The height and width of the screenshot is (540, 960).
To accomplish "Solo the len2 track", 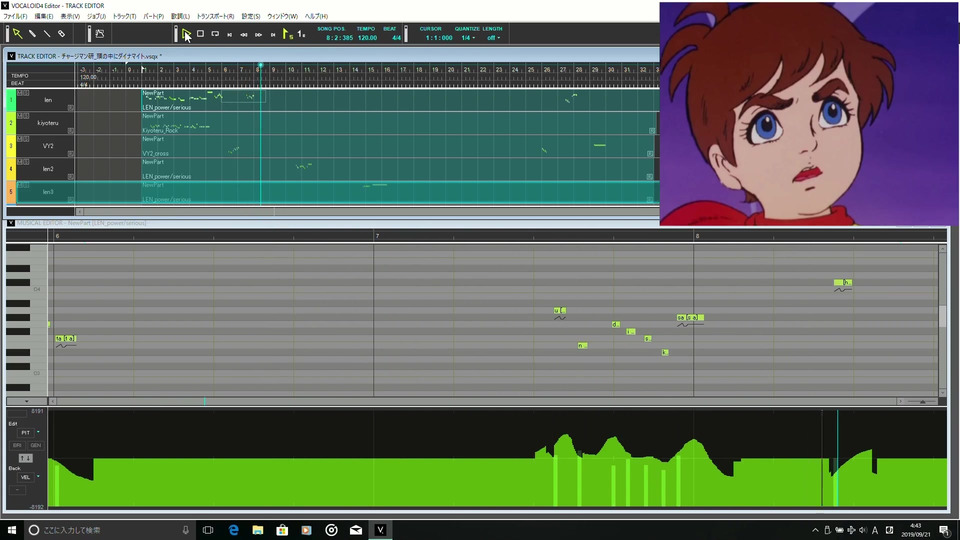I will pyautogui.click(x=26, y=162).
